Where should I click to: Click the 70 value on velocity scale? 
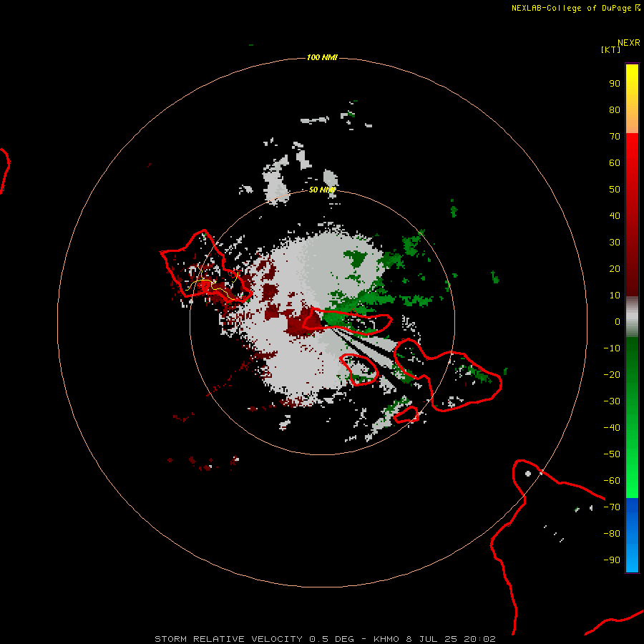point(615,137)
